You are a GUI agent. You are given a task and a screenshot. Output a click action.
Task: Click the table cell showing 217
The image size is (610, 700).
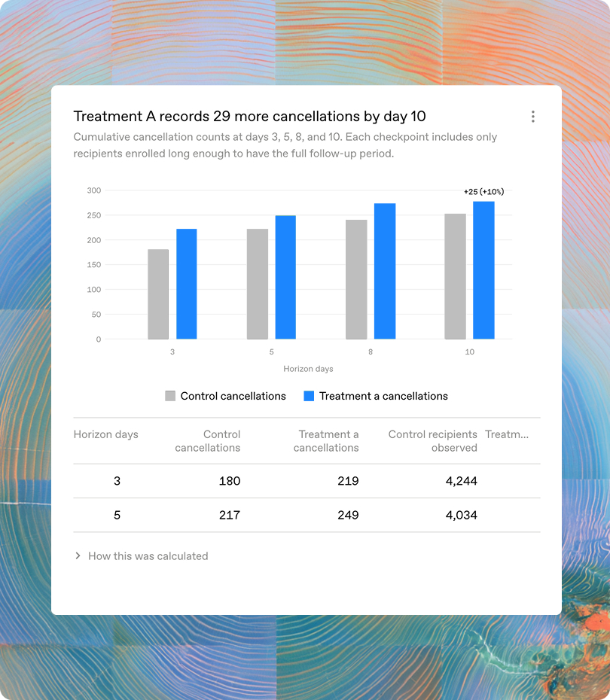click(230, 515)
